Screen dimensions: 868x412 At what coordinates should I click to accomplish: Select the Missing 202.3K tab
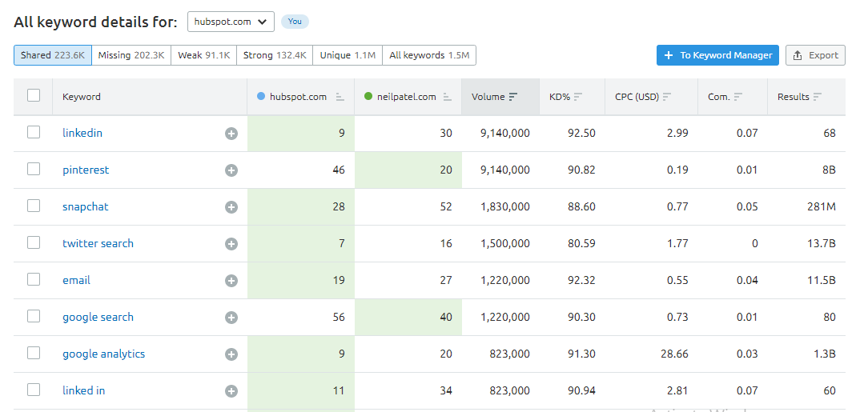click(131, 55)
